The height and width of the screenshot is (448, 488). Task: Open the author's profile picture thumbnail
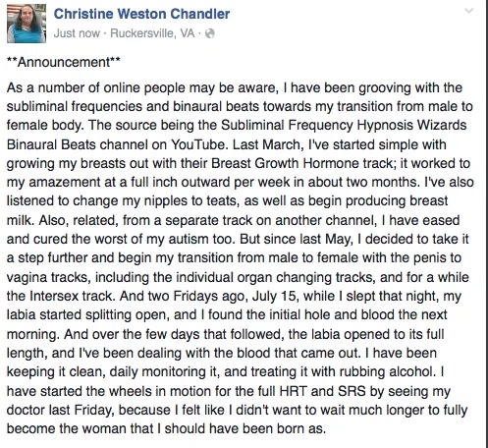[27, 24]
